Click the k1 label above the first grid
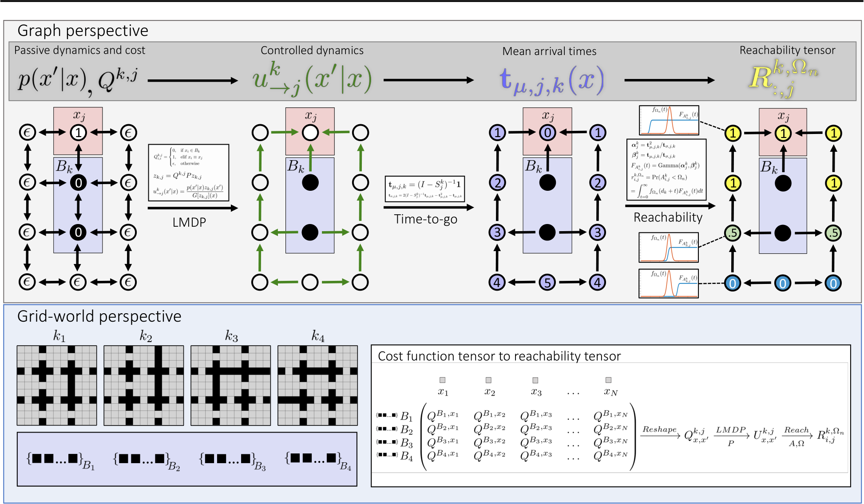The image size is (864, 504). click(59, 336)
